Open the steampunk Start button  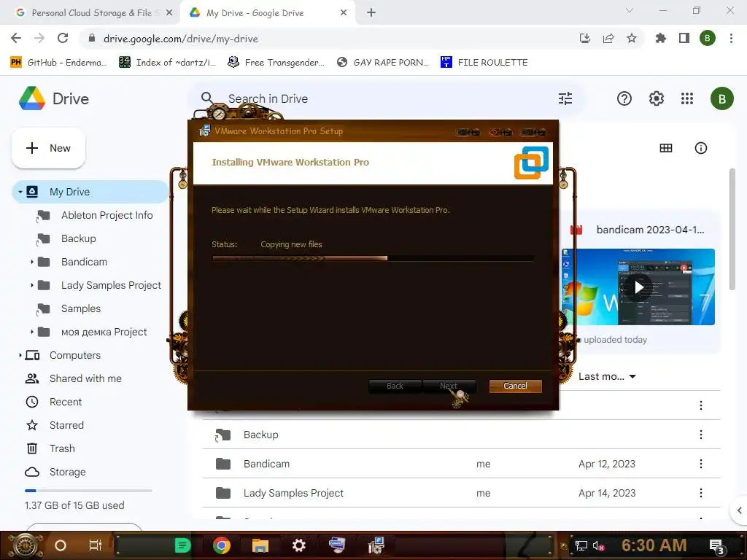(x=26, y=545)
